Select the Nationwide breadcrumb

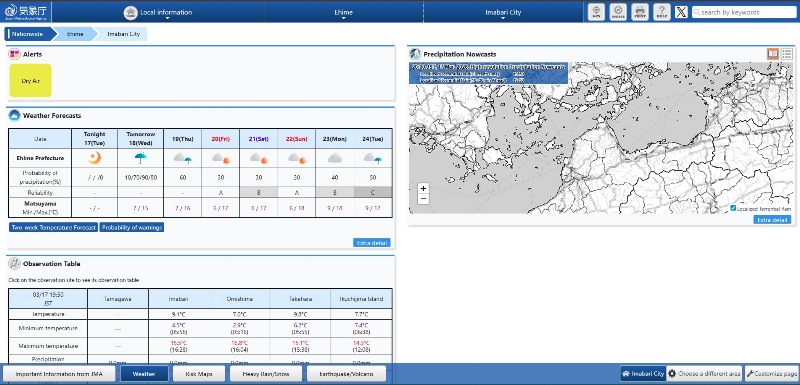[28, 34]
